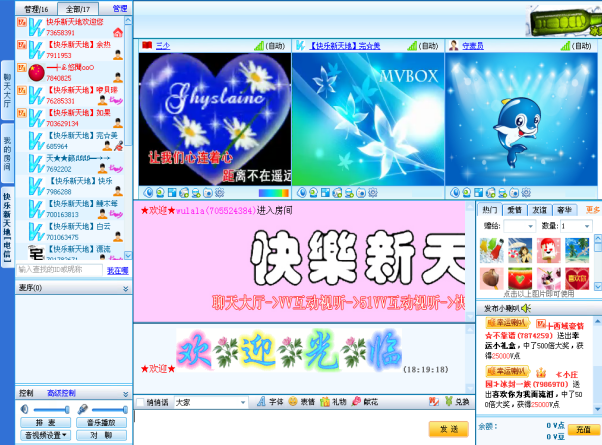
Task: Open the 数量 quantity dropdown
Action: (x=576, y=226)
